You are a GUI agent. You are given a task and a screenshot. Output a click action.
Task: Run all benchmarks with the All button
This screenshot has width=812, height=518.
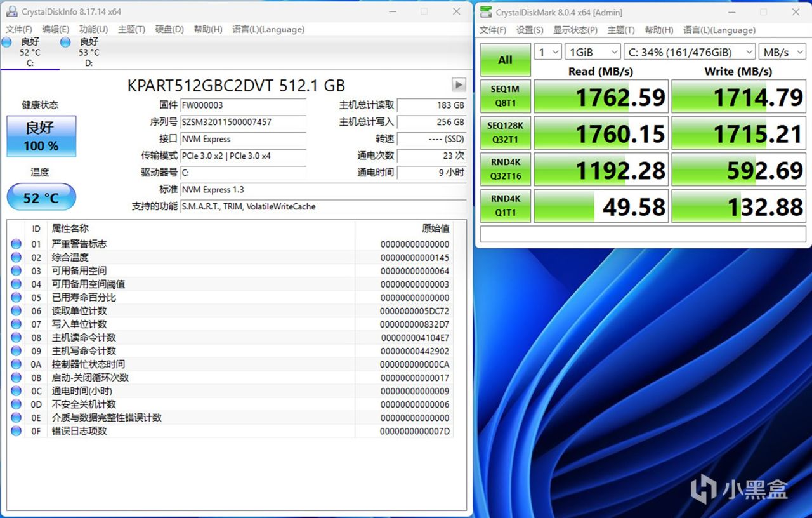pyautogui.click(x=505, y=60)
